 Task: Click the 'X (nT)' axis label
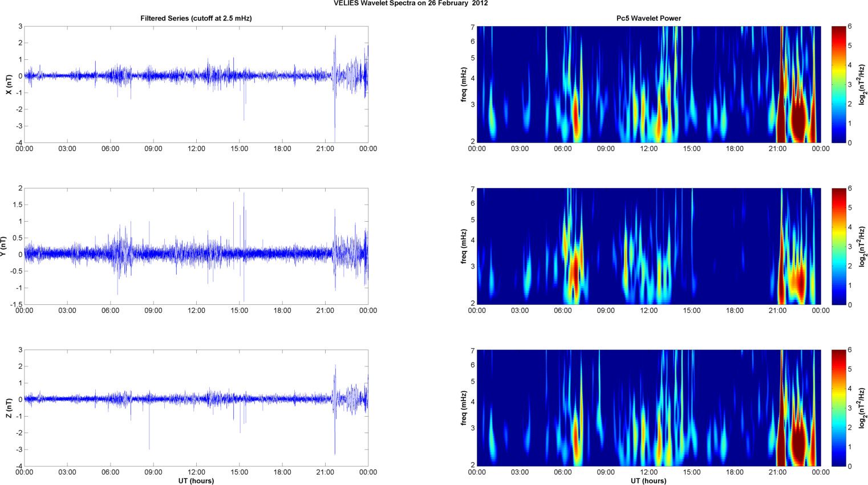point(9,84)
